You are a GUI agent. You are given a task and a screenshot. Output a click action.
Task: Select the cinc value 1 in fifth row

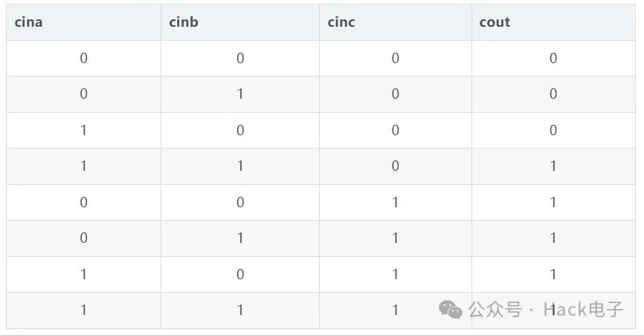[395, 202]
